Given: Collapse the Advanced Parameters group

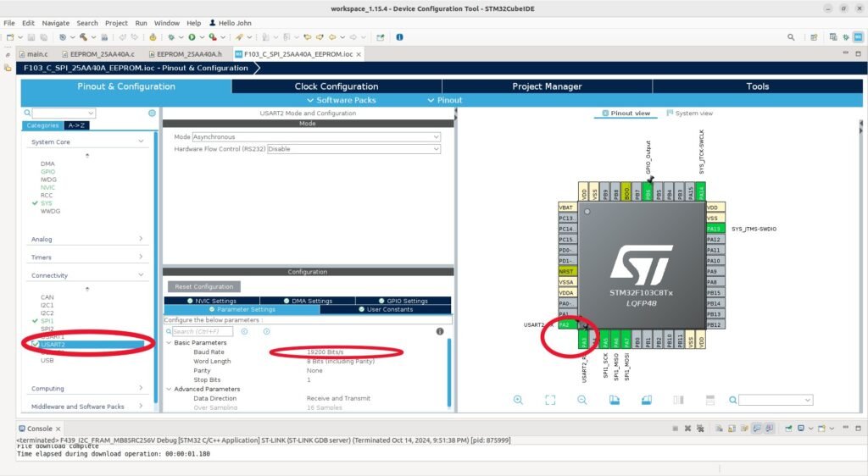Looking at the screenshot, I should point(169,389).
